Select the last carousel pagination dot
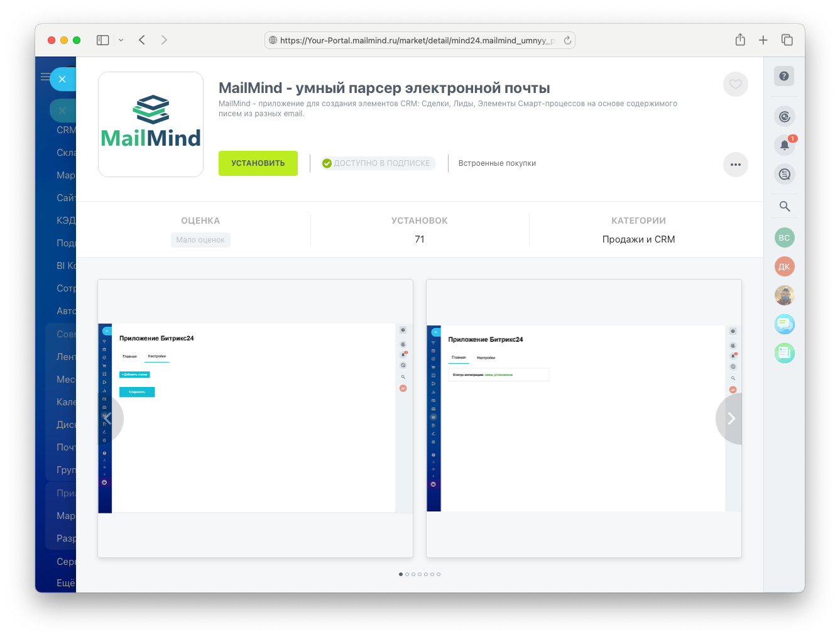Viewport: 840px width, 639px height. tap(439, 574)
